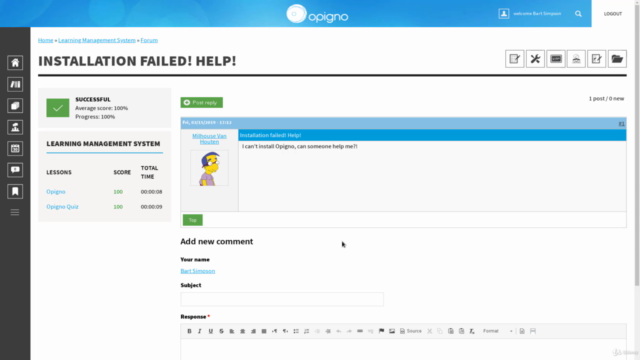This screenshot has height=360, width=640.
Task: Open the bookmark icon in sidebar
Action: coord(15,191)
